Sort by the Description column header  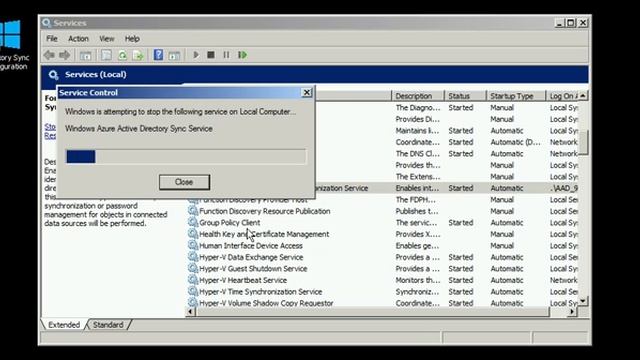418,96
